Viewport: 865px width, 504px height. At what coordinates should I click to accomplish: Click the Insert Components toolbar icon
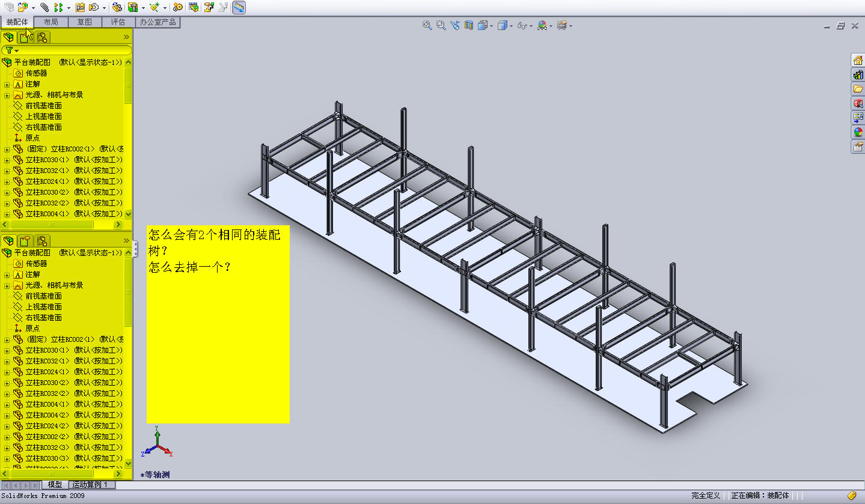tap(22, 7)
